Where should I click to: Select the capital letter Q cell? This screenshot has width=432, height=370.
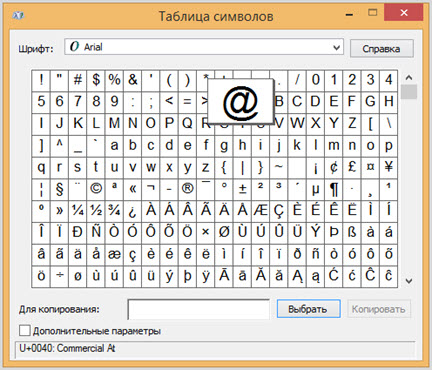coord(187,123)
